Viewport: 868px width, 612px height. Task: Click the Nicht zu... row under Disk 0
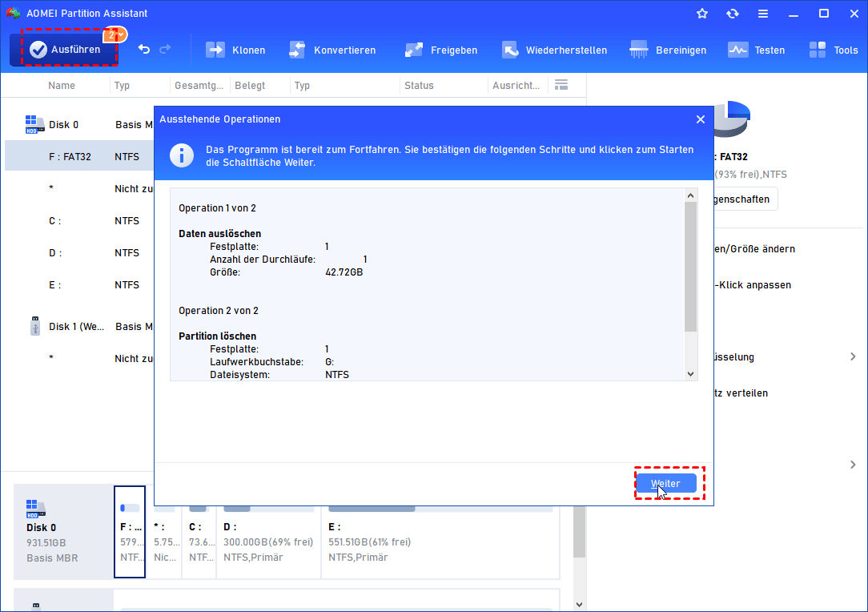(79, 189)
